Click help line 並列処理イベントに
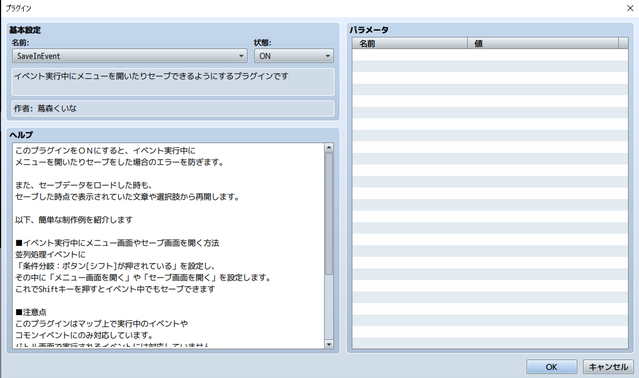 point(51,254)
